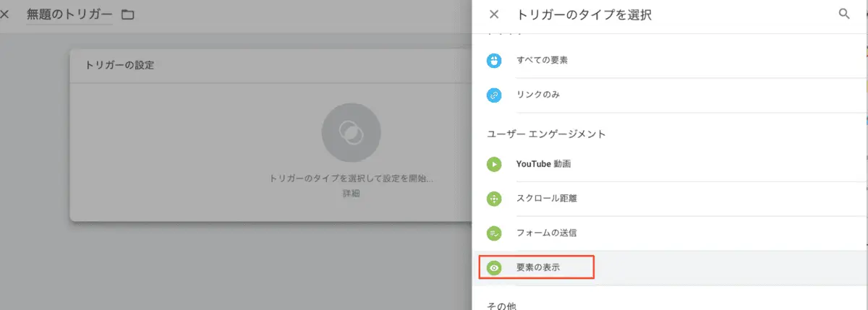Edit the 無題のトリガー name field

tap(69, 14)
